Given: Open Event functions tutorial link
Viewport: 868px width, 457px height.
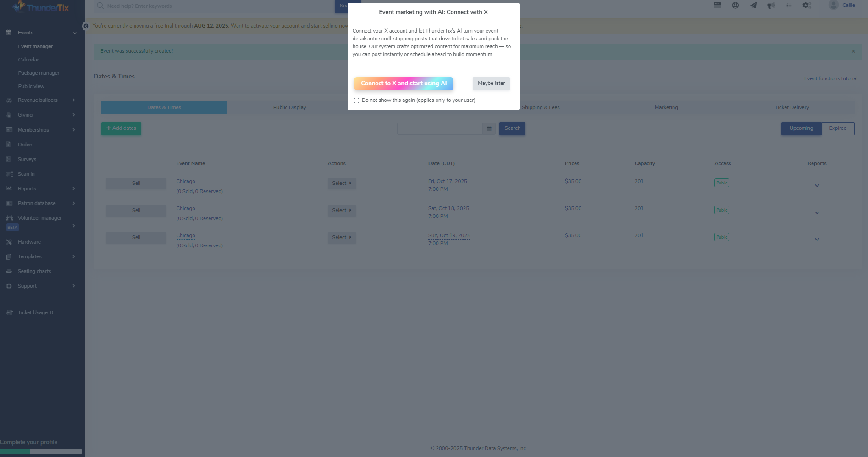Looking at the screenshot, I should coord(830,79).
